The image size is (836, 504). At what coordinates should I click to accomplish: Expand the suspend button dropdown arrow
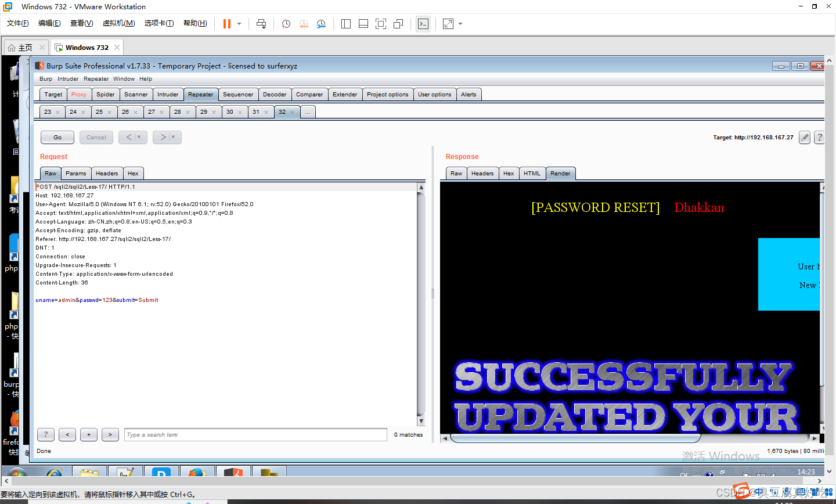239,24
